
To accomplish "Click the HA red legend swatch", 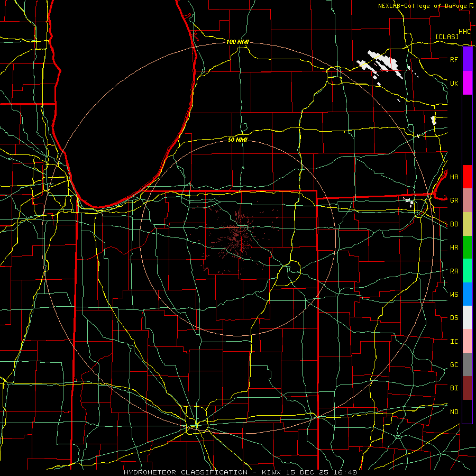I will [x=467, y=177].
